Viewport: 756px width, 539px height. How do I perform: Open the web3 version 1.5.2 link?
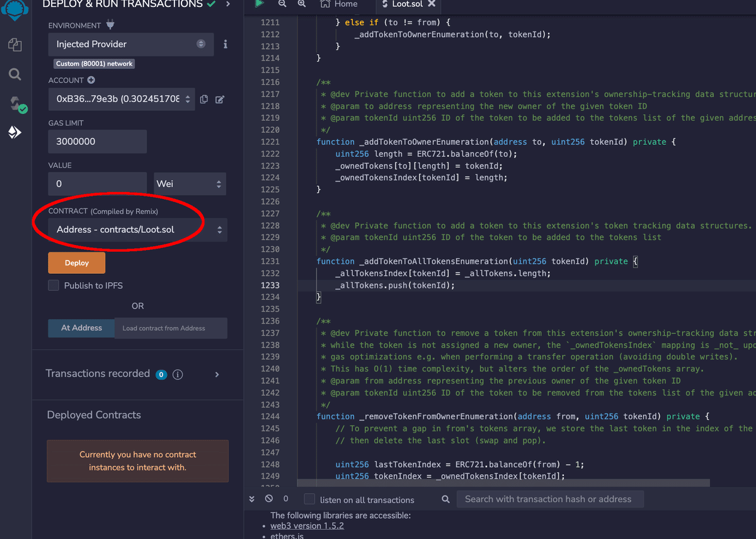(307, 526)
